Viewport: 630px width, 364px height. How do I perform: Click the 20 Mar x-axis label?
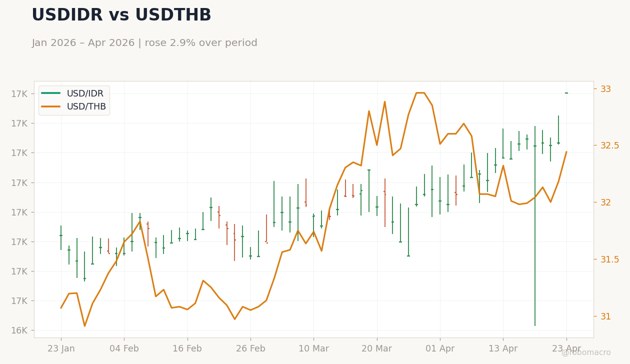pyautogui.click(x=377, y=349)
